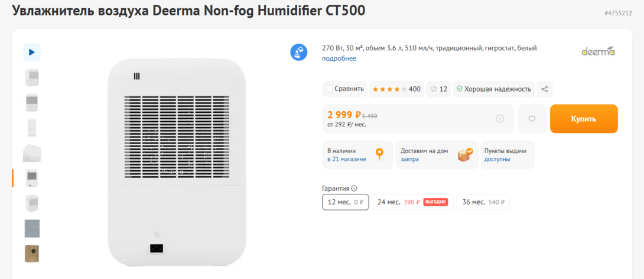Click the Deerma brand logo
644x279 pixels.
[598, 51]
